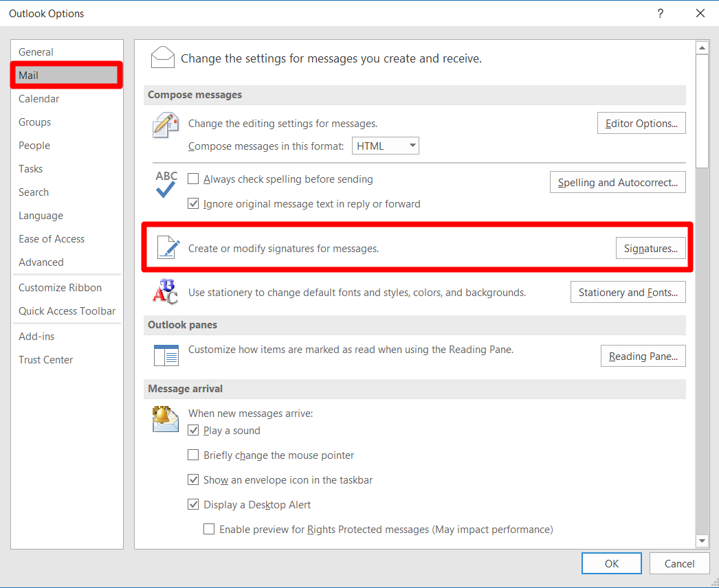
Task: Open help with the question mark icon
Action: [x=661, y=13]
